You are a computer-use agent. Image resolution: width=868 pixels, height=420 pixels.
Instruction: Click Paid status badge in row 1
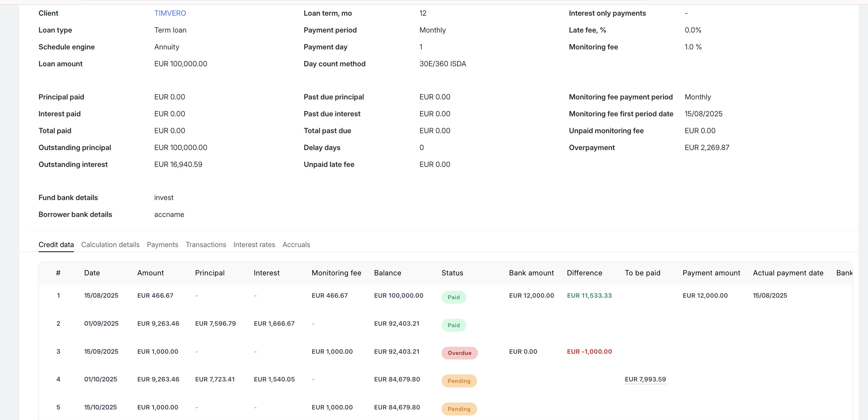pos(453,297)
